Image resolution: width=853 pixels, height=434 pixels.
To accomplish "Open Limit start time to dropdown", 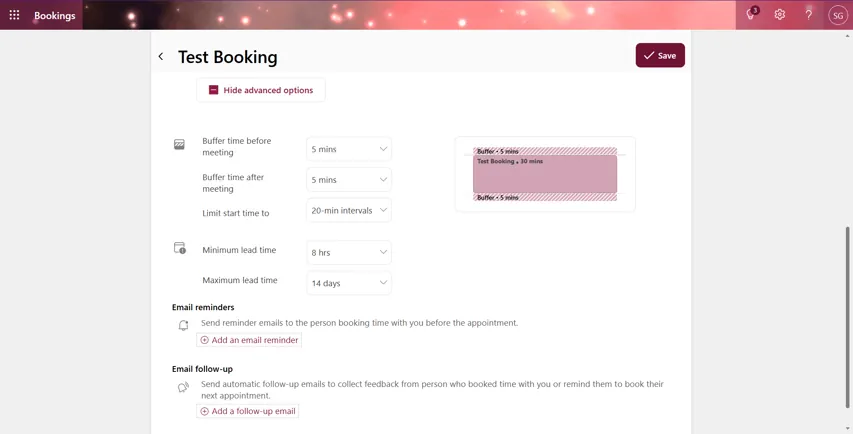I will click(349, 210).
